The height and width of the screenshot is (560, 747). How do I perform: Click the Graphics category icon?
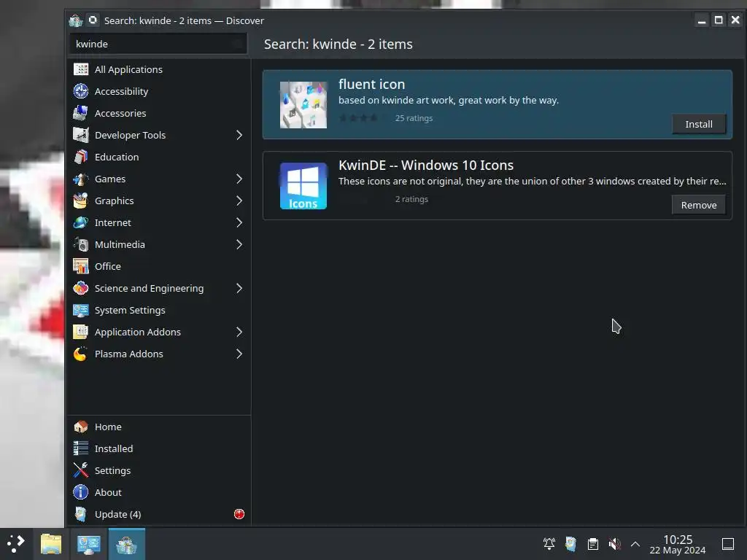click(x=80, y=201)
